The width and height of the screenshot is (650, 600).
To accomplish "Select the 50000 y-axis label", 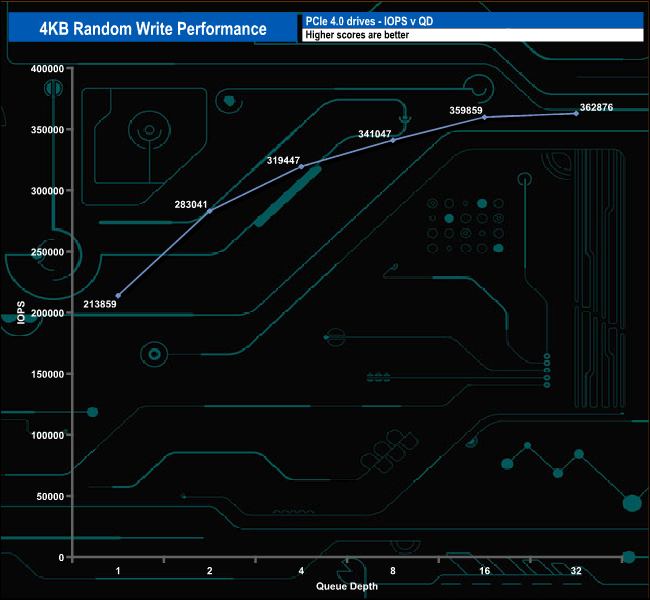I will point(50,496).
